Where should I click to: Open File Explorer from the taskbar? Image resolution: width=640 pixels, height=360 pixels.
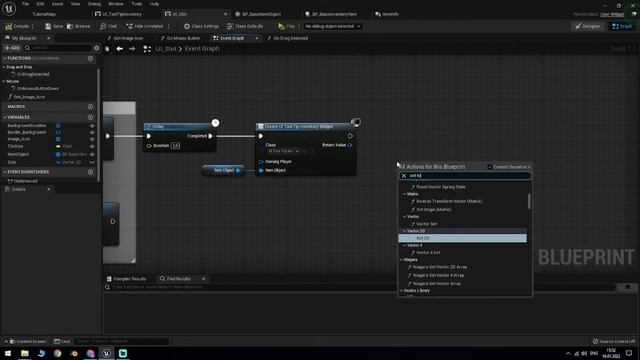click(x=24, y=353)
